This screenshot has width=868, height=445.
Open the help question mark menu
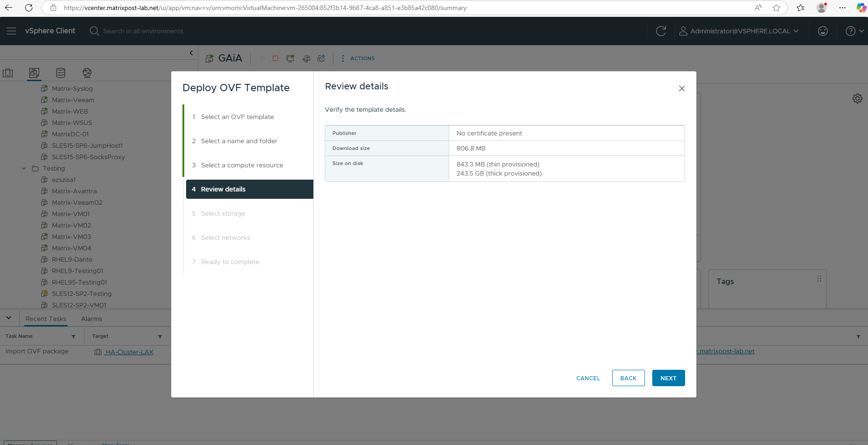point(854,31)
